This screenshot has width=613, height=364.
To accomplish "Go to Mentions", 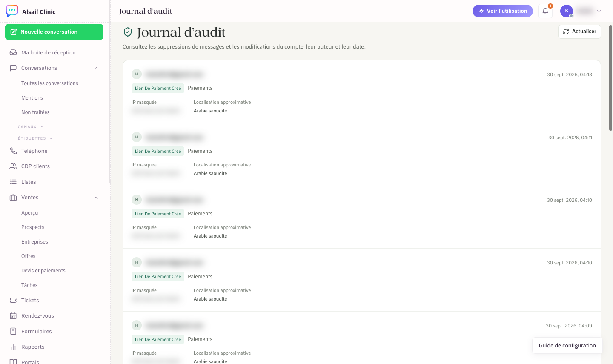I will click(x=32, y=98).
